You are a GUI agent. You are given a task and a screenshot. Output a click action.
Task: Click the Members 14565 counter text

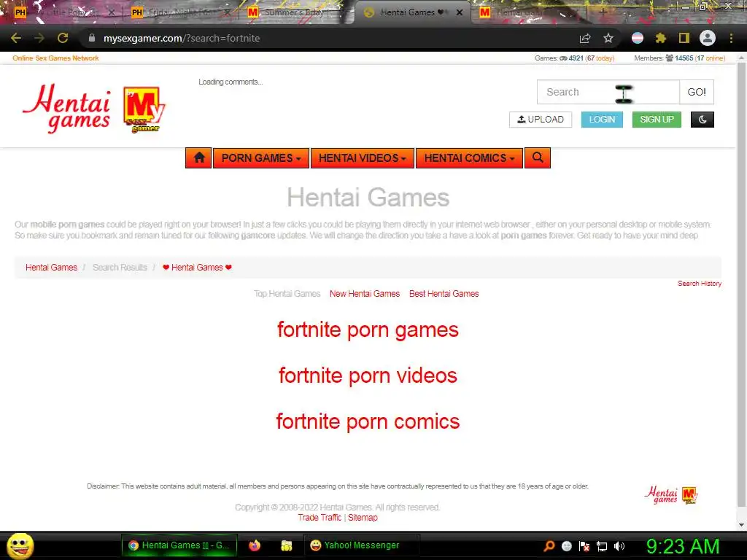(x=680, y=58)
